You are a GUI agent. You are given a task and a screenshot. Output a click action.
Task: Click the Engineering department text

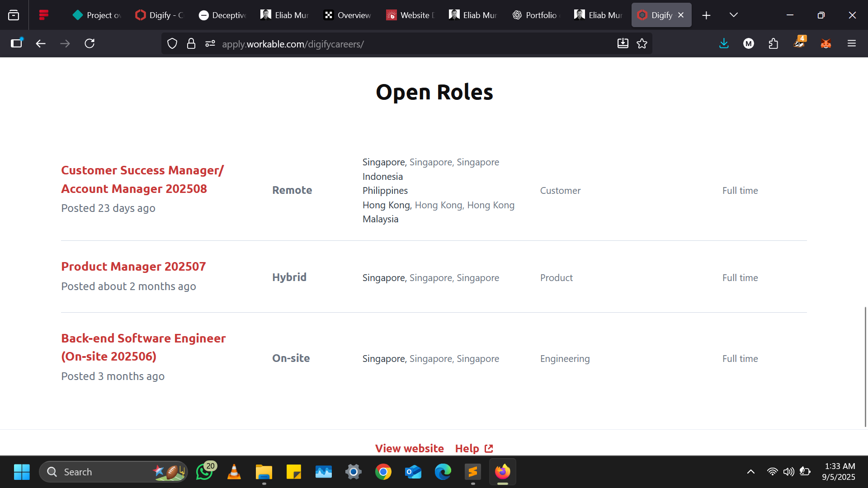565,359
